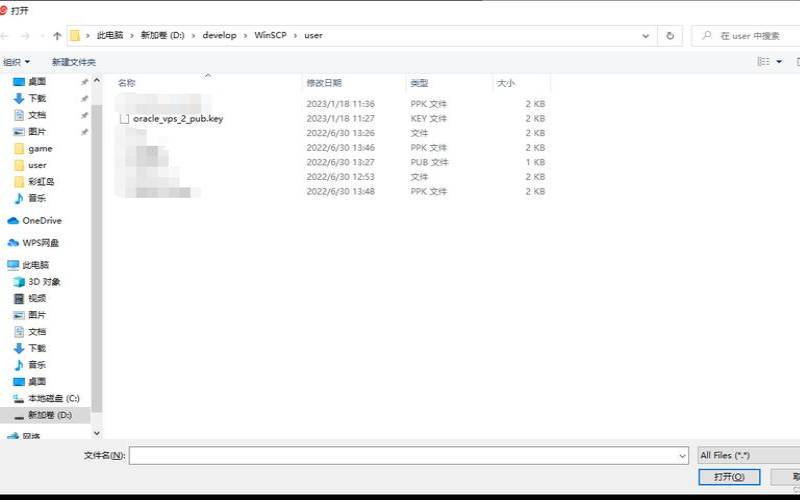Sort files by 名称 column header
The image size is (800, 500).
(x=127, y=83)
